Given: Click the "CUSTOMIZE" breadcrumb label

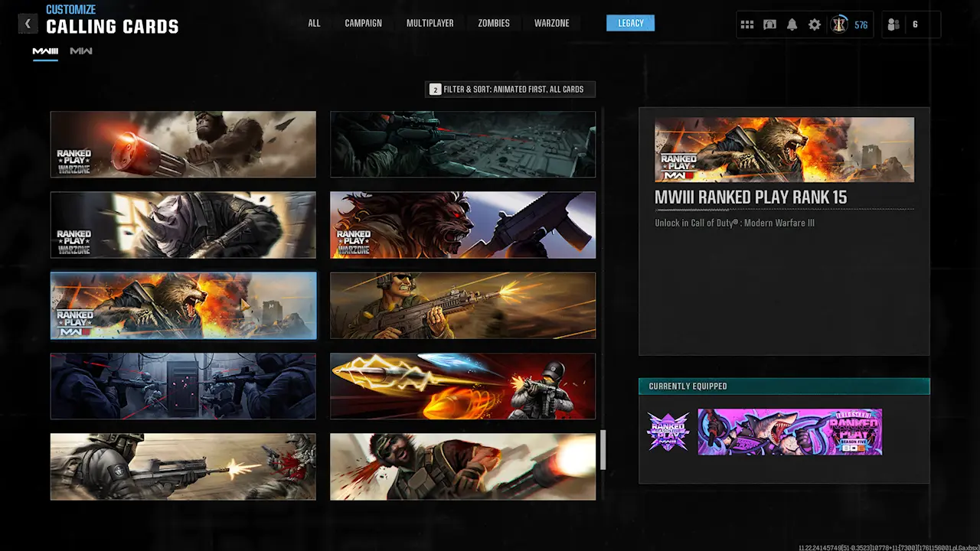Looking at the screenshot, I should (x=70, y=10).
